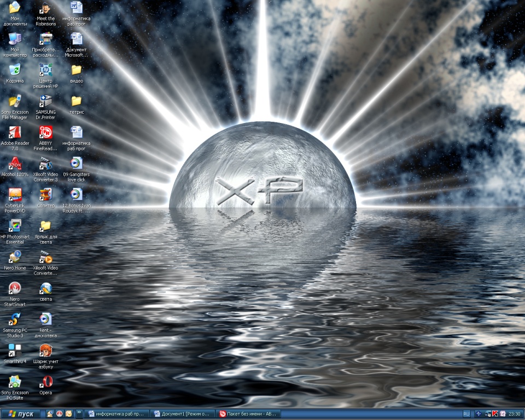This screenshot has width=525, height=420.
Task: Open the Корзина recycle bin
Action: (15, 74)
